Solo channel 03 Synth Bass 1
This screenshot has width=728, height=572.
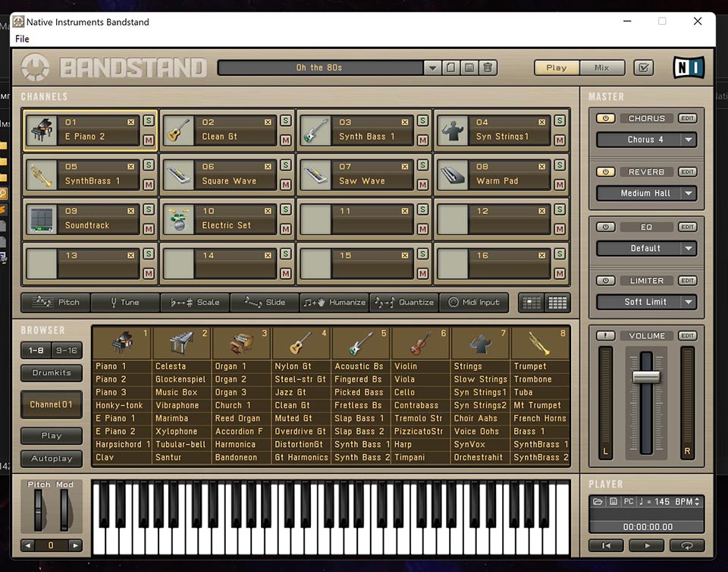(422, 121)
